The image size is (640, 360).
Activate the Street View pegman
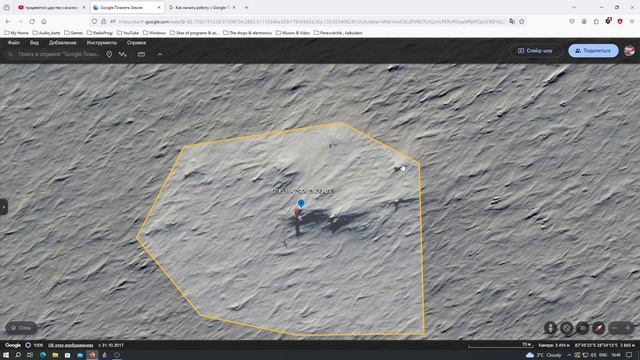pyautogui.click(x=550, y=328)
